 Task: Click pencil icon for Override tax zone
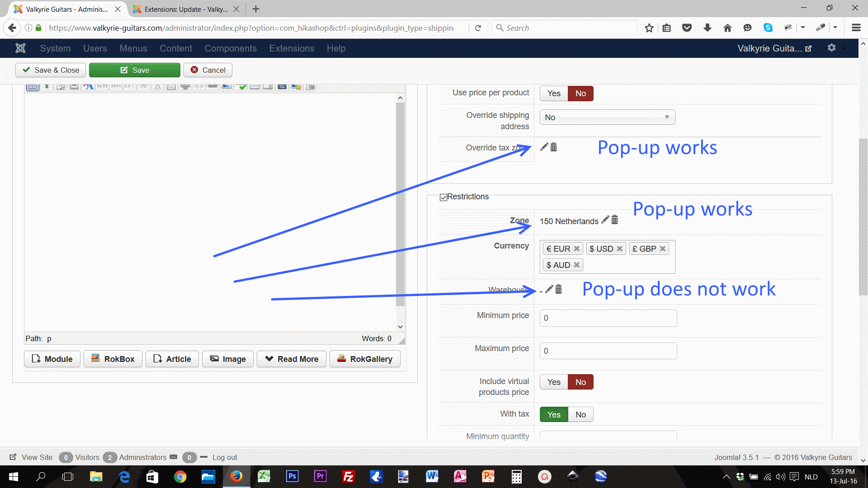click(544, 147)
